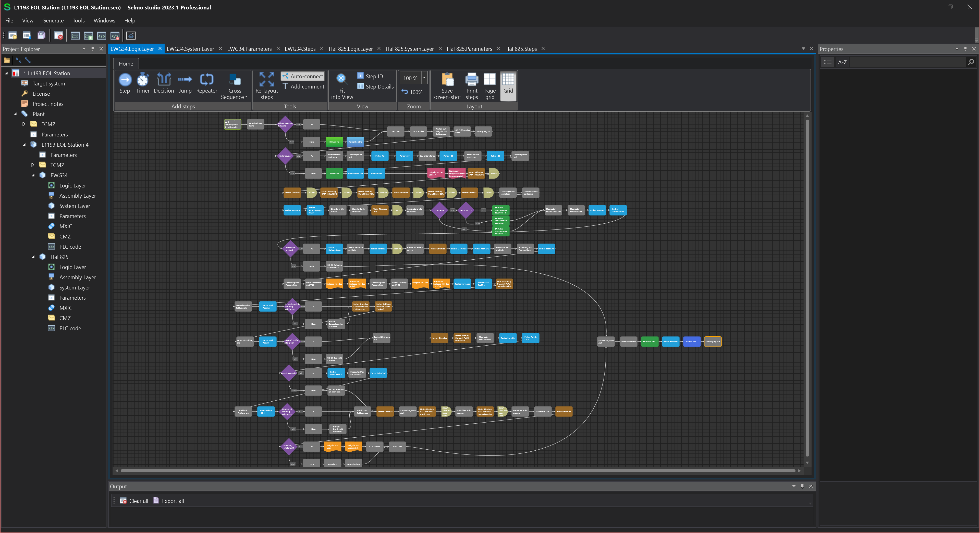Switch to Hal 825.LogicLayer tab
This screenshot has width=980, height=533.
(350, 49)
